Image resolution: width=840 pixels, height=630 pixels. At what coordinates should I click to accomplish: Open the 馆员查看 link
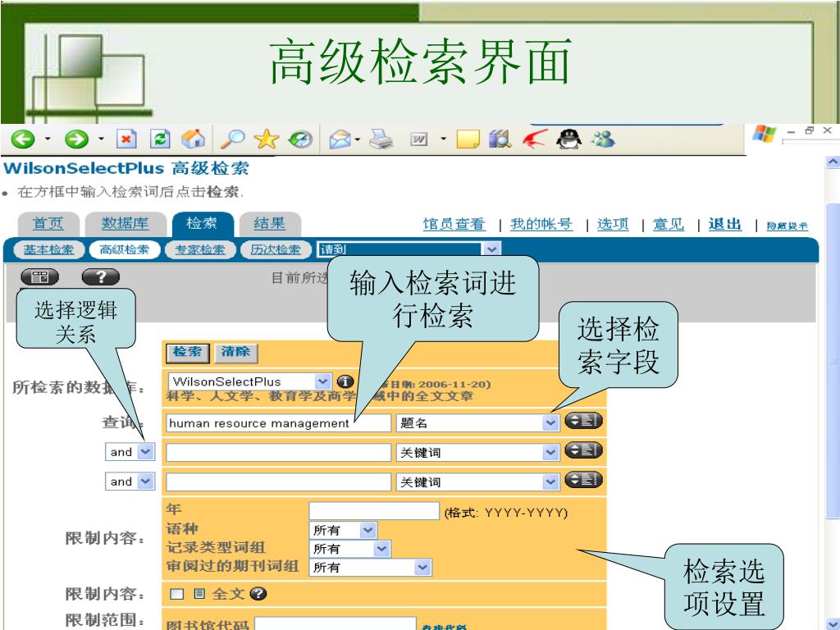(454, 224)
